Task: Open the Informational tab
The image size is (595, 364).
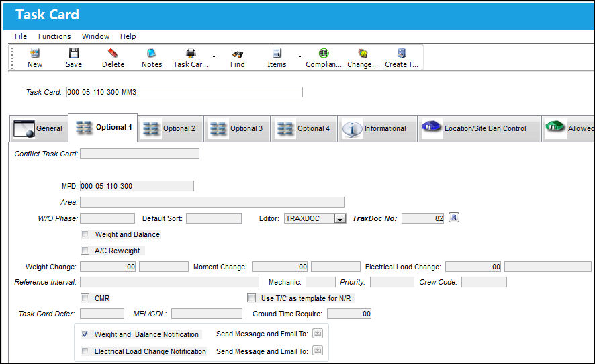Action: click(378, 128)
